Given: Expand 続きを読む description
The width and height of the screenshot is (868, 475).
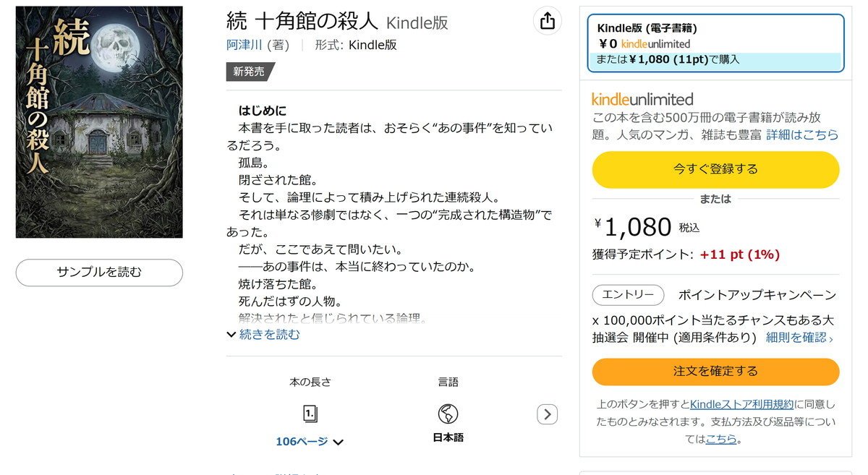Looking at the screenshot, I should tap(263, 334).
